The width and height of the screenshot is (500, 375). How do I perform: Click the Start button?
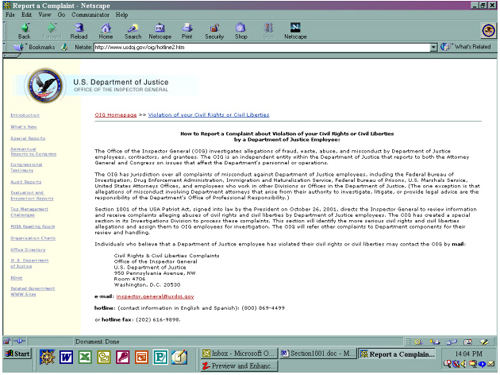click(18, 354)
